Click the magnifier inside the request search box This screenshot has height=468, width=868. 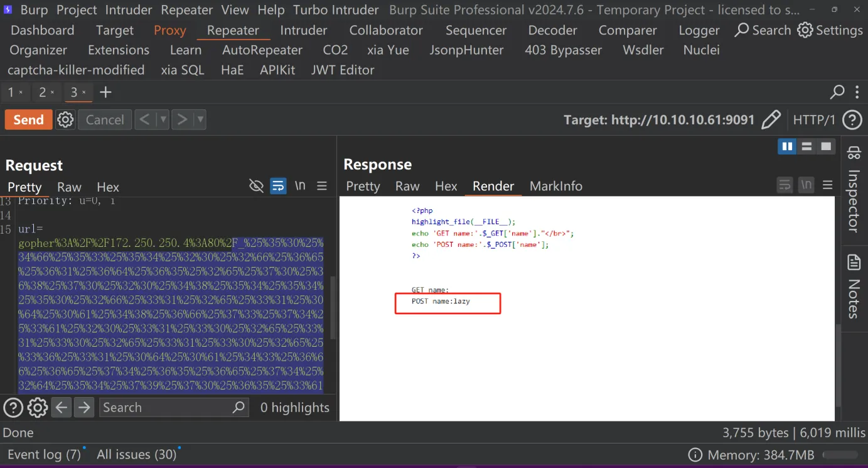[238, 407]
